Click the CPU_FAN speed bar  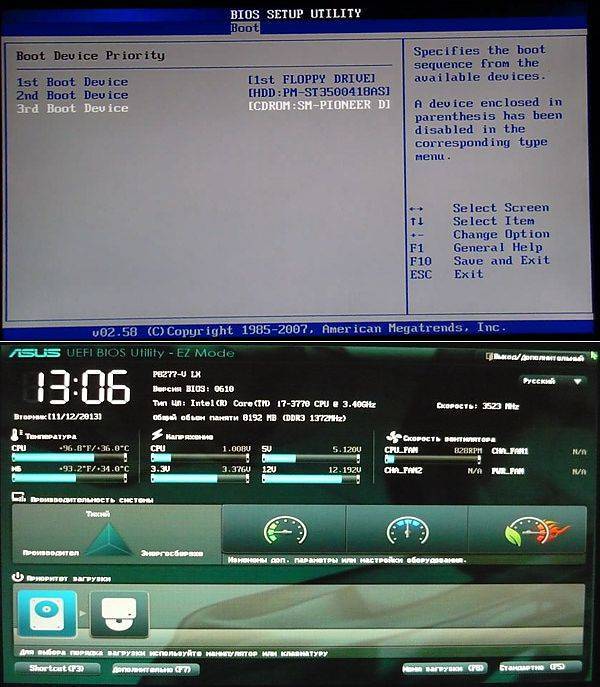click(x=433, y=459)
